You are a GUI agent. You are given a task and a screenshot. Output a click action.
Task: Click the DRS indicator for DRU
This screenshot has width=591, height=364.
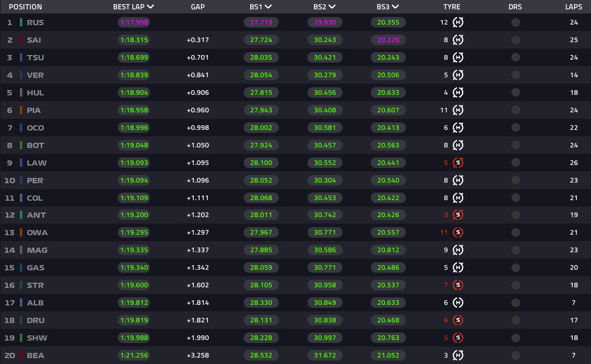coord(515,320)
